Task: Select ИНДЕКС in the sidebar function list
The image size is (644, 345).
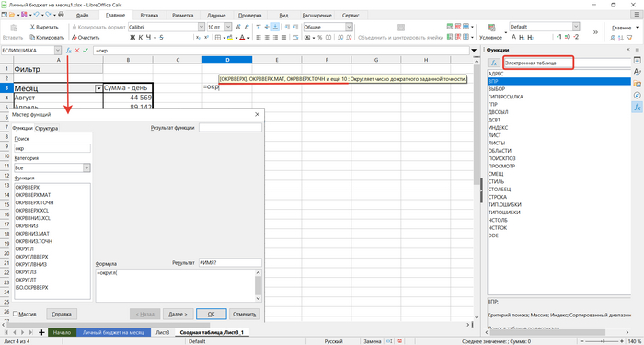Action: pyautogui.click(x=498, y=127)
